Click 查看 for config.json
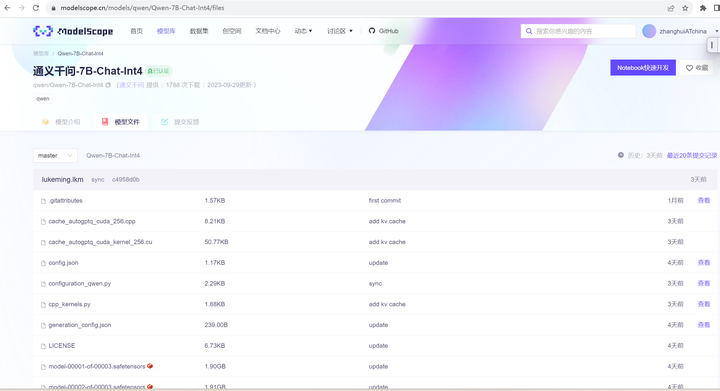This screenshot has height=391, width=720. pos(704,263)
